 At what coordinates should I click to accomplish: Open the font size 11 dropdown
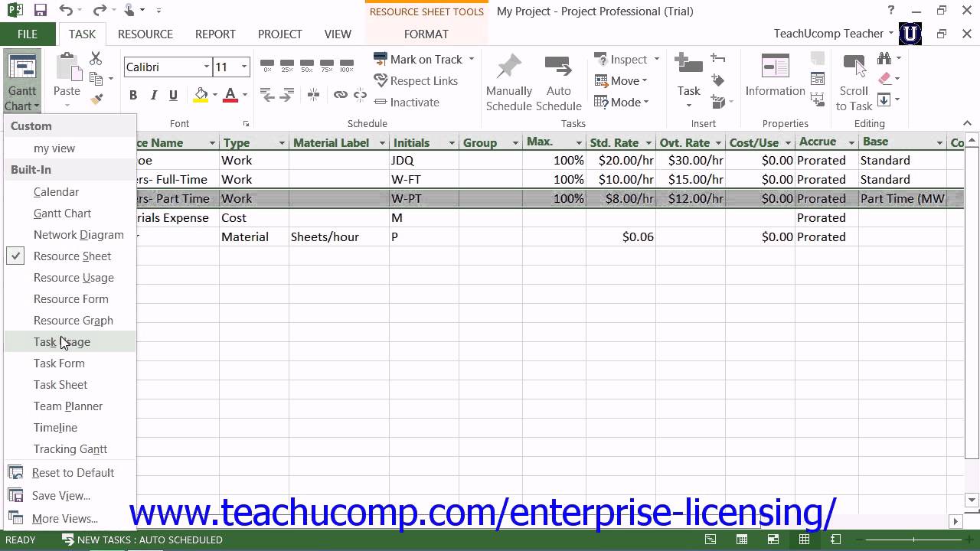(x=244, y=67)
